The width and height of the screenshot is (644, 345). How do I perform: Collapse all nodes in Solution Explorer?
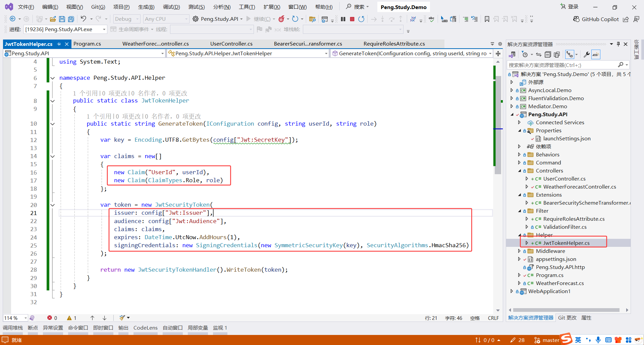pos(548,55)
